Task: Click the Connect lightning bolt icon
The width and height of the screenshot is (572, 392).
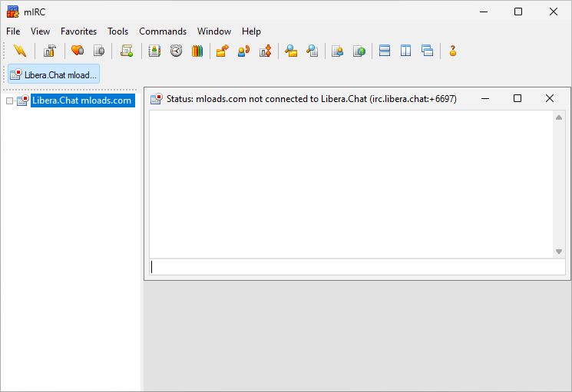Action: click(x=20, y=51)
